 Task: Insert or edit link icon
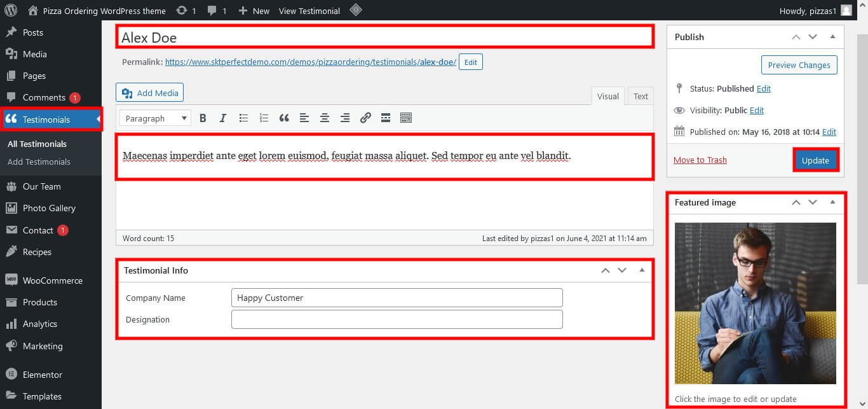pos(365,118)
